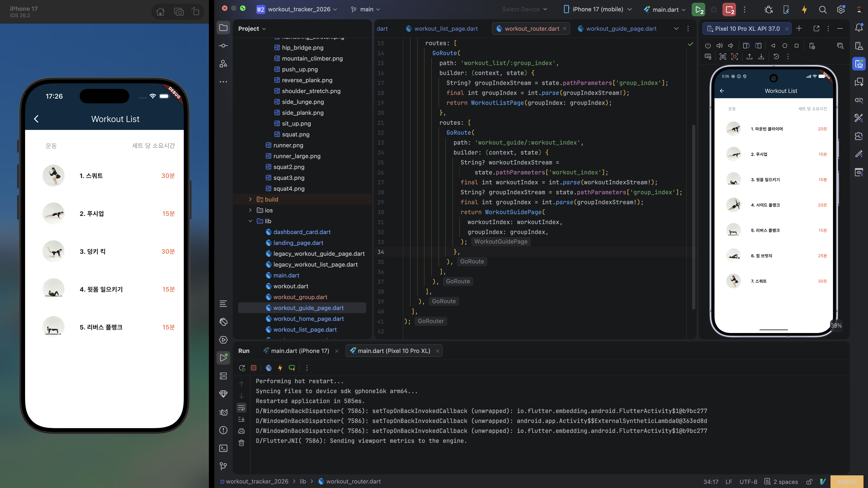Screen dimensions: 868x488
Task: Open Flutter DevTools from Run panel toolbar
Action: pos(269,368)
